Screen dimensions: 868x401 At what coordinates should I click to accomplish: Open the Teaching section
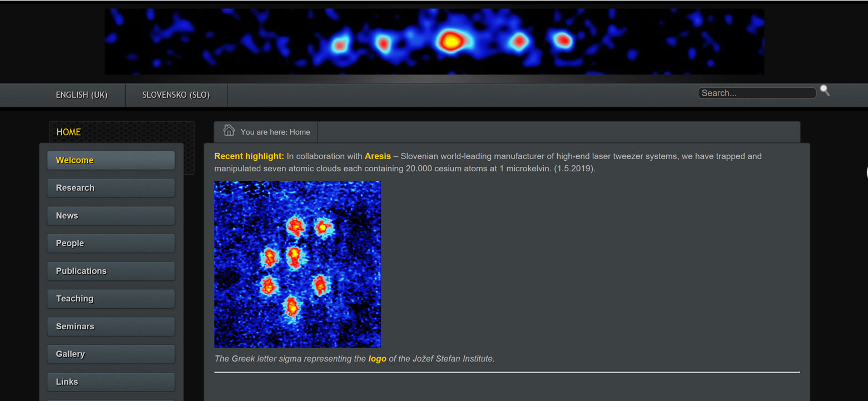point(111,299)
